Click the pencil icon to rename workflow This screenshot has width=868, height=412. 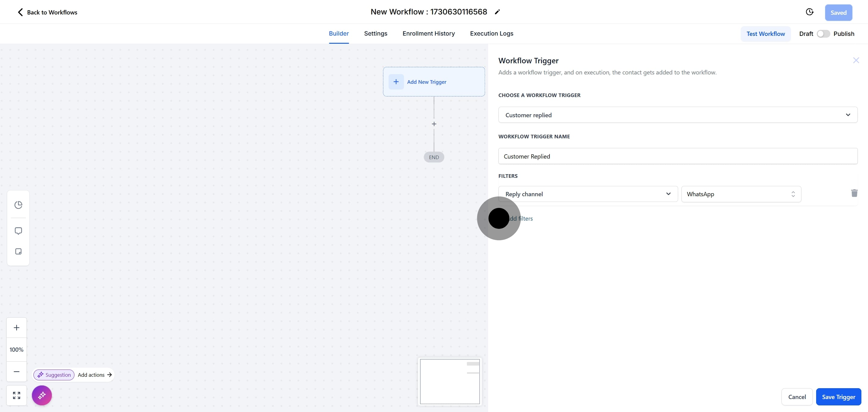tap(497, 12)
